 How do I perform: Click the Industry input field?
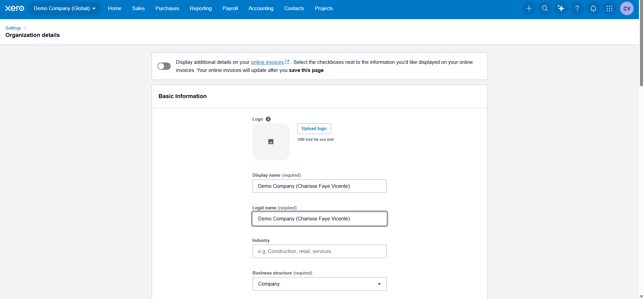click(319, 251)
